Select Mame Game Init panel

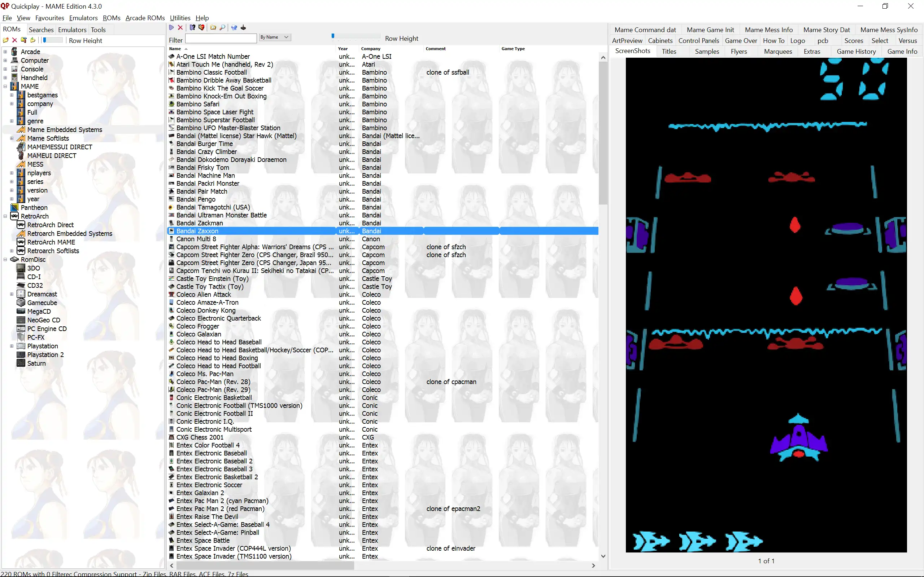710,29
